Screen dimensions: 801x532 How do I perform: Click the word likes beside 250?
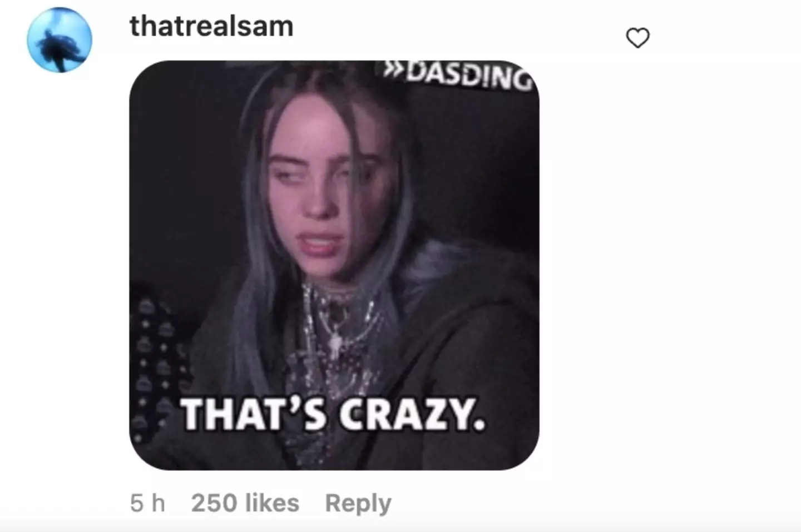pos(272,503)
